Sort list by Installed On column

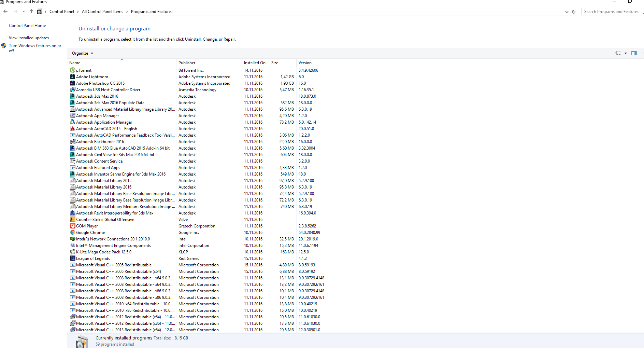pos(255,63)
